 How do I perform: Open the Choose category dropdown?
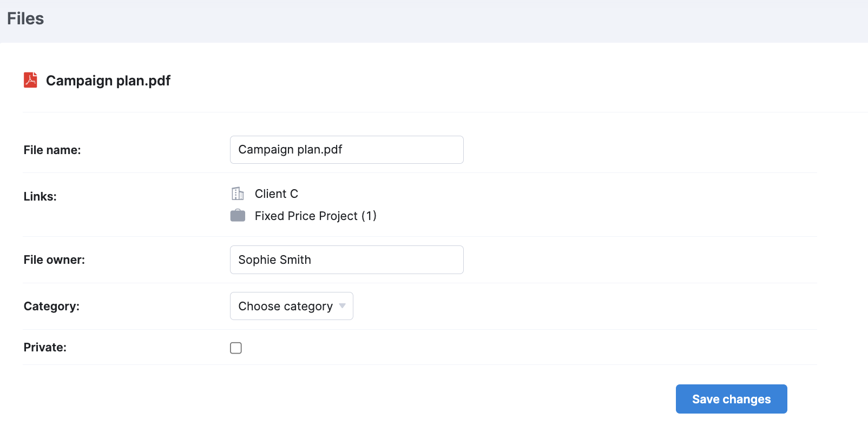(x=292, y=306)
